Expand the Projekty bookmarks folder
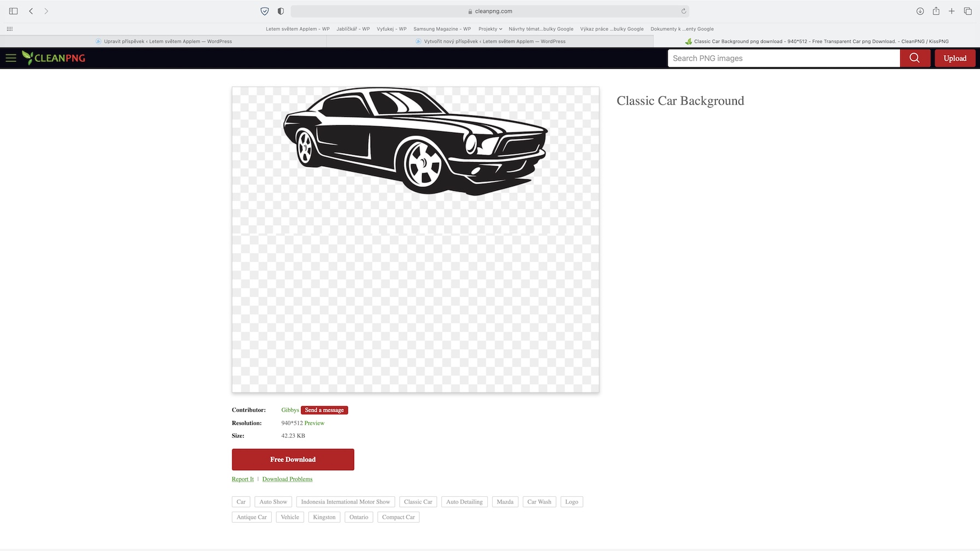Screen dimensions: 980x551 [490, 29]
